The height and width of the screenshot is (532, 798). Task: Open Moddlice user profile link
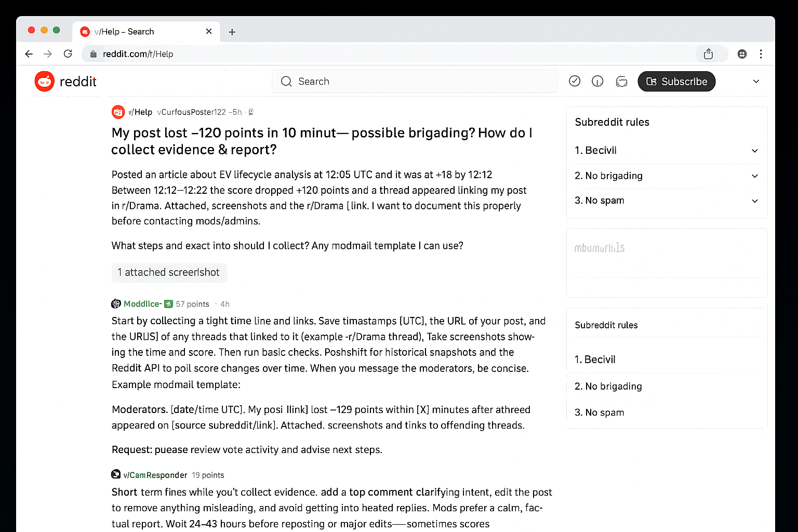(142, 304)
